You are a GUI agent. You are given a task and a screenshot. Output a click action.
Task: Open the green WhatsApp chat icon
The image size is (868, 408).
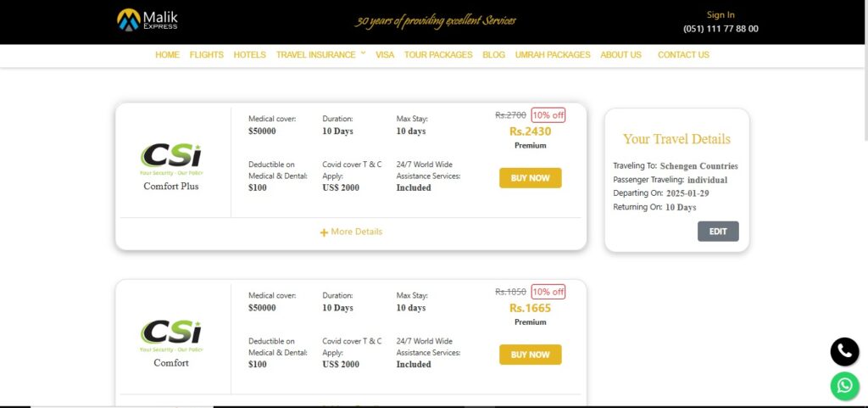click(x=844, y=387)
